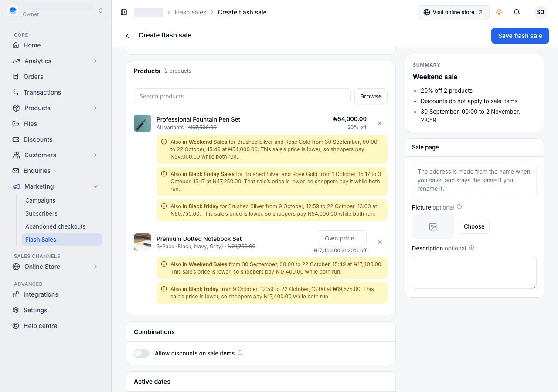Click Visit online store button
558x392 pixels.
[x=453, y=12]
